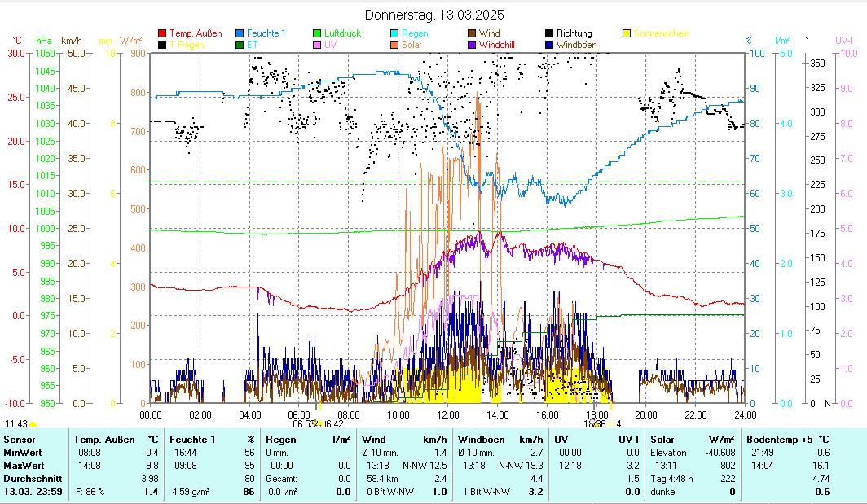Select the ground temperature average '4.74'

821,479
